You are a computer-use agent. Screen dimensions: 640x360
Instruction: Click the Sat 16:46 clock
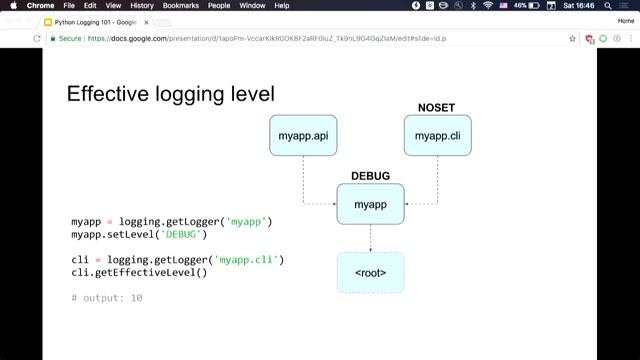pyautogui.click(x=579, y=5)
